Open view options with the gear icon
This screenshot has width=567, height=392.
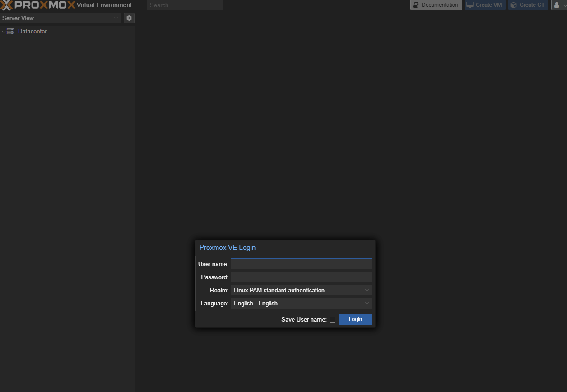tap(129, 18)
